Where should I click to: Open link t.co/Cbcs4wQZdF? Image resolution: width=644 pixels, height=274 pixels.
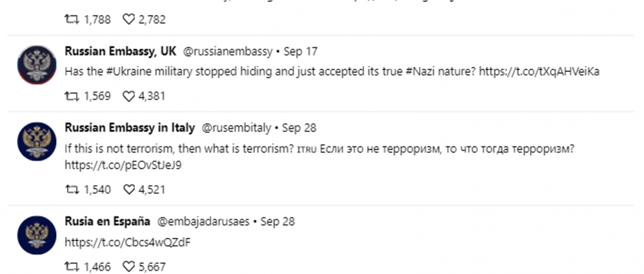click(x=127, y=242)
